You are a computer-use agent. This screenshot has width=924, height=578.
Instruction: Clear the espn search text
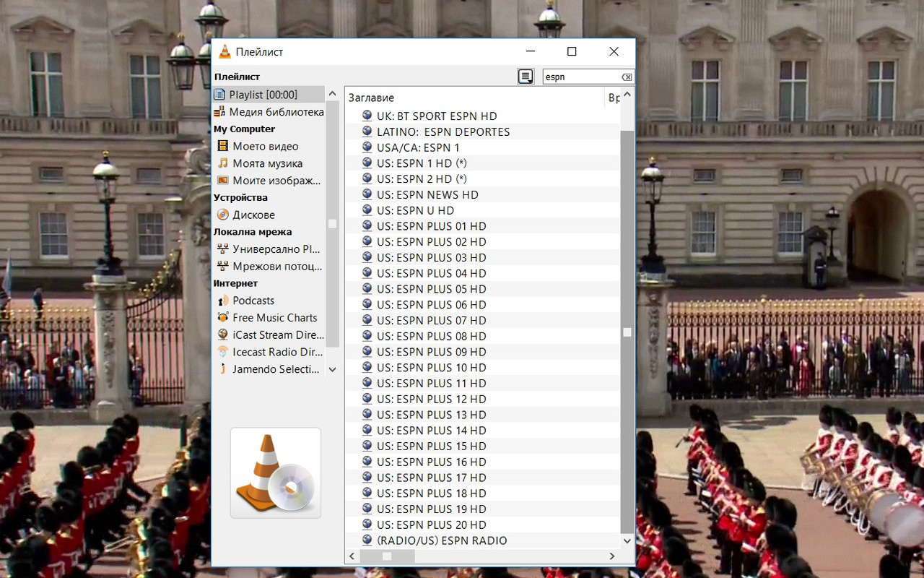click(627, 77)
